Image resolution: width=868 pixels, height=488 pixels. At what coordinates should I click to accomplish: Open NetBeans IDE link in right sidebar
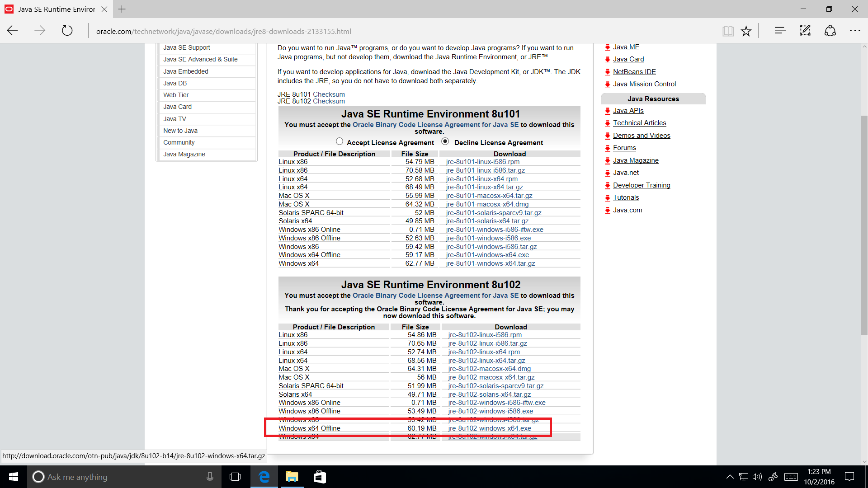click(x=634, y=72)
